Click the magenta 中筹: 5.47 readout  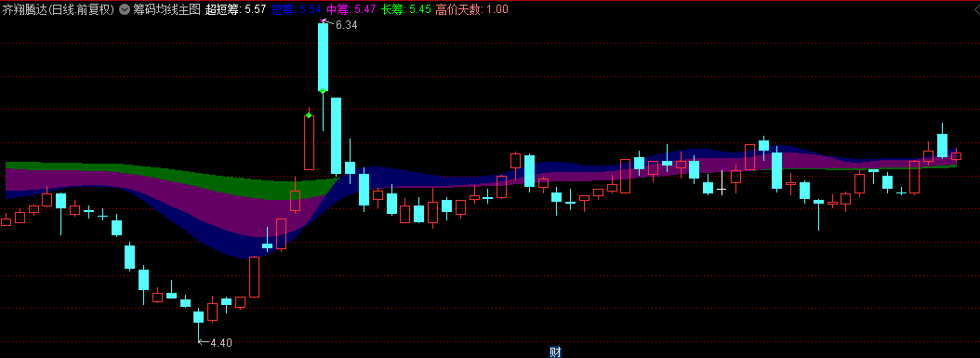351,9
